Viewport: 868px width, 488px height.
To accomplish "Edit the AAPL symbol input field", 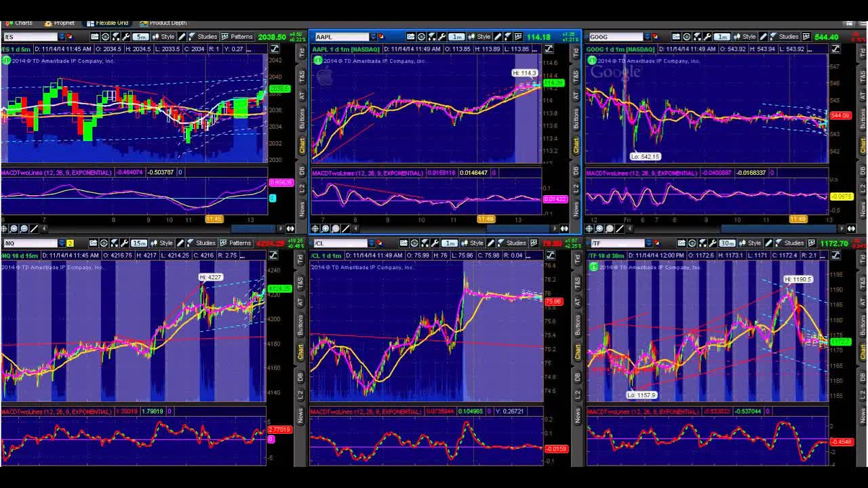I will (x=342, y=37).
